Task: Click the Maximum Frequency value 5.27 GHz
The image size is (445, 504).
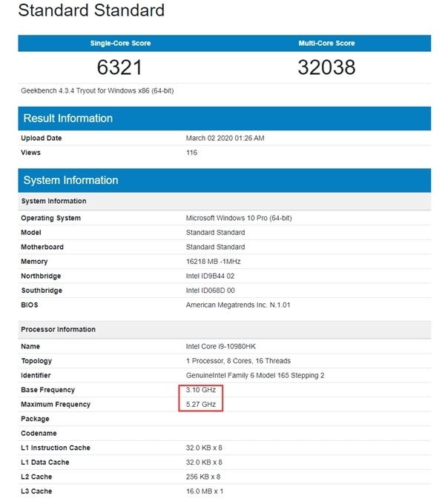Action: coord(202,405)
